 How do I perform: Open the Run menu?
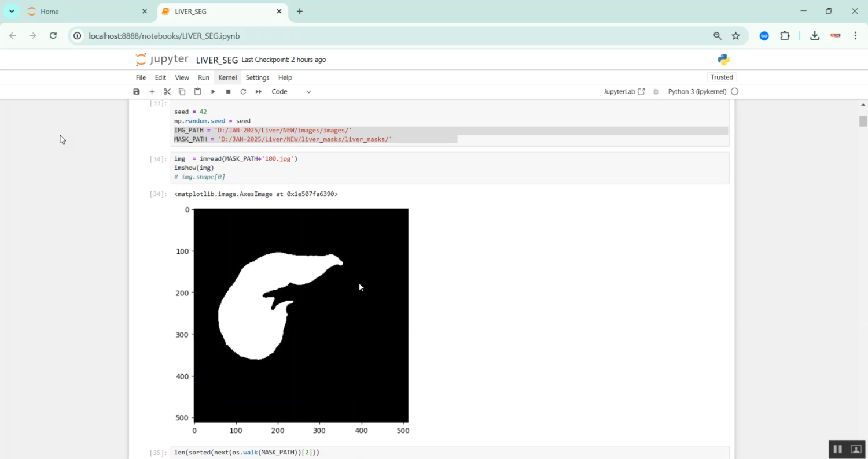204,77
